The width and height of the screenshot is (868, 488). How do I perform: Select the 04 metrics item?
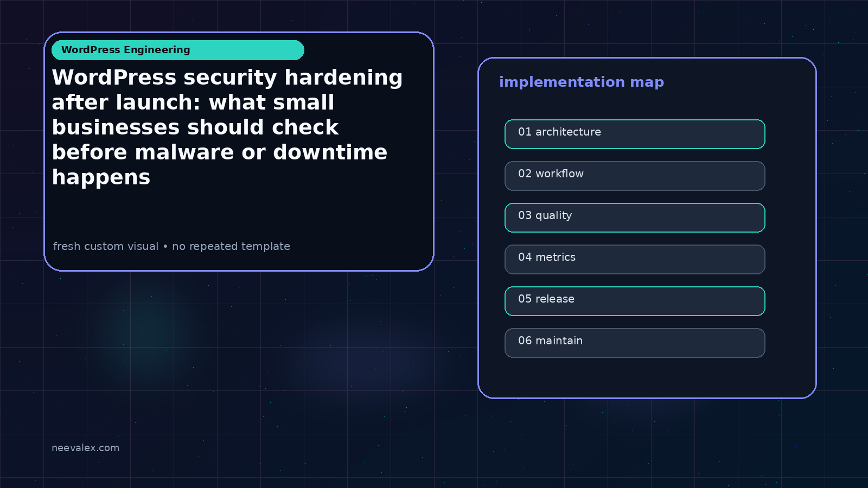[635, 259]
